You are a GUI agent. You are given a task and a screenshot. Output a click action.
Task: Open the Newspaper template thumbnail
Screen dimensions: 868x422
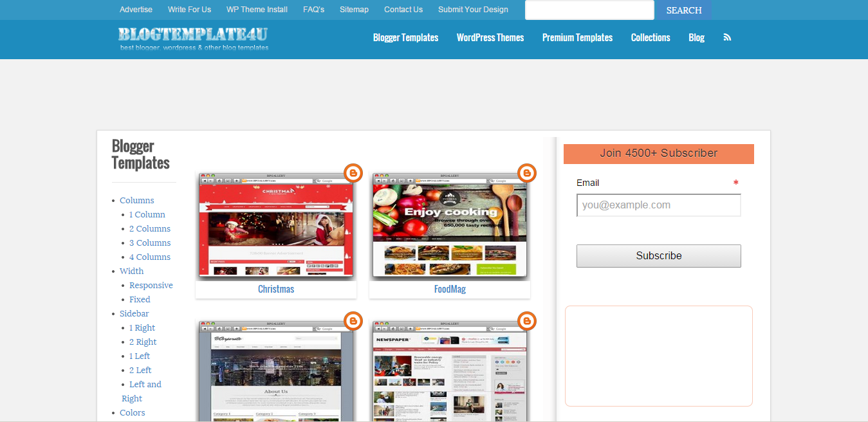point(450,371)
